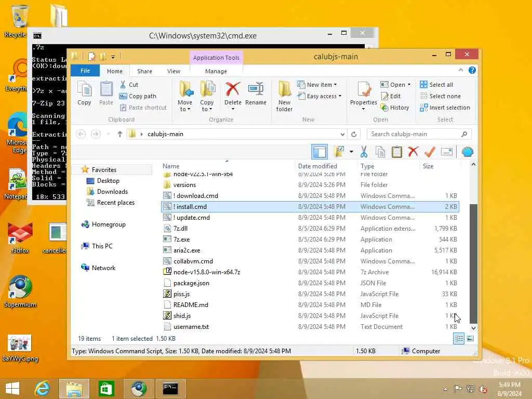Viewport: 532px width, 399px height.
Task: Click Edit in the Open group
Action: coord(391,96)
